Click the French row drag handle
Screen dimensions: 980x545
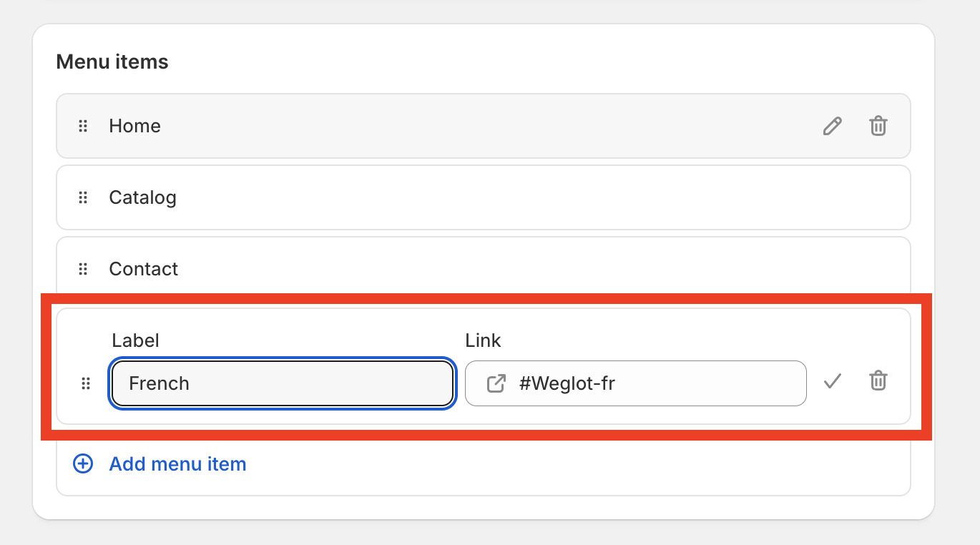point(86,384)
